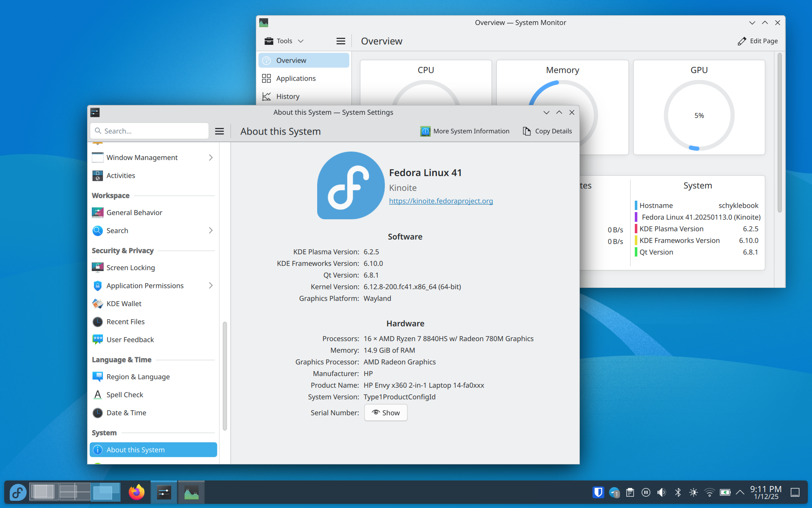Click Fedora Linux 41.20250113.0 (Kinoite) text
Viewport: 812px width, 508px height.
[x=701, y=217]
